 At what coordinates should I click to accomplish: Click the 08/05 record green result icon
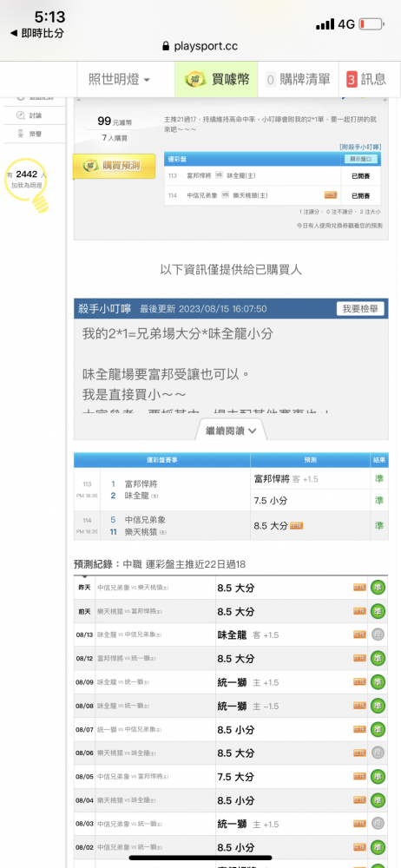[x=378, y=776]
